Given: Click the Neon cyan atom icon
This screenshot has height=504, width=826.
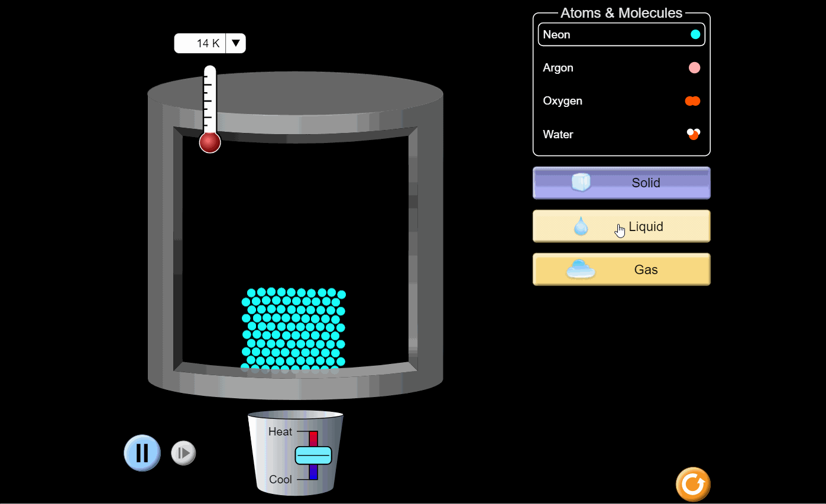Looking at the screenshot, I should tap(695, 34).
